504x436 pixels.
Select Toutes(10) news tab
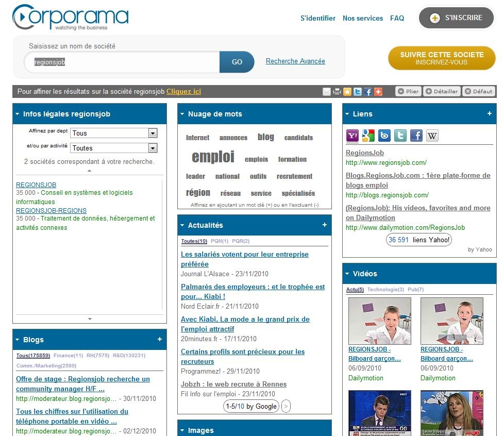tap(194, 241)
